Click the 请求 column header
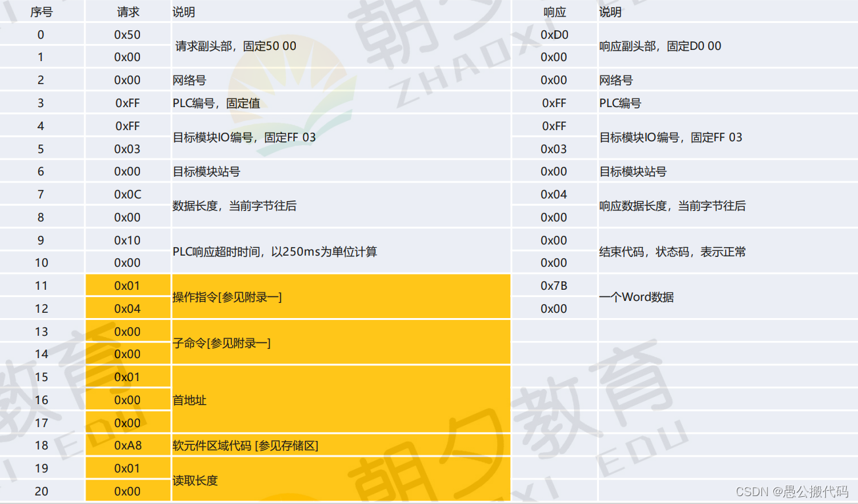Screen dimensions: 858x504 (x=127, y=12)
